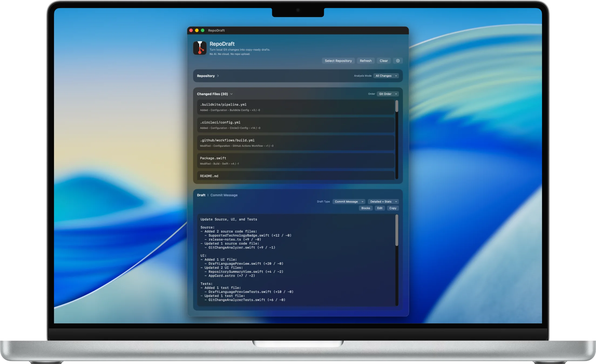Select the Package.swift file row
Screen dimensions: 596x364
[x=296, y=161]
